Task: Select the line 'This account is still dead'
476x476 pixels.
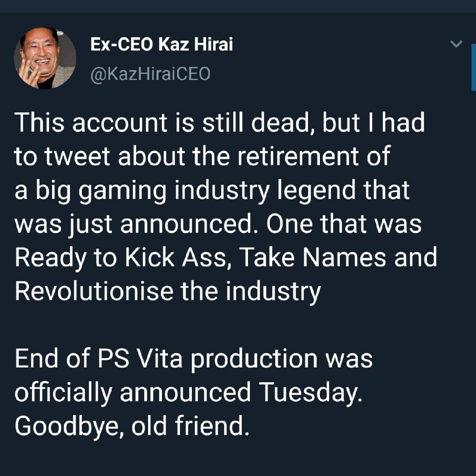Action: click(x=162, y=122)
